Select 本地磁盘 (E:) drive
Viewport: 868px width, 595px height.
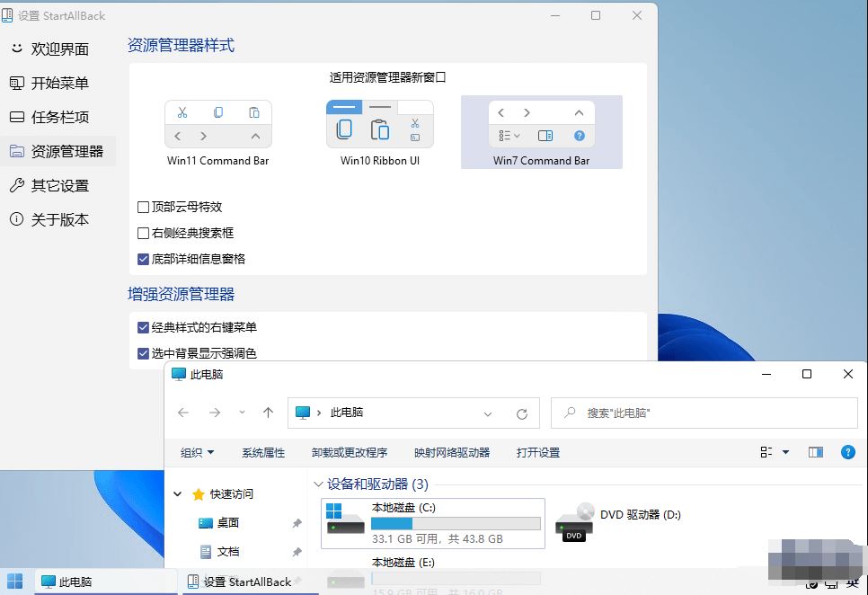403,563
